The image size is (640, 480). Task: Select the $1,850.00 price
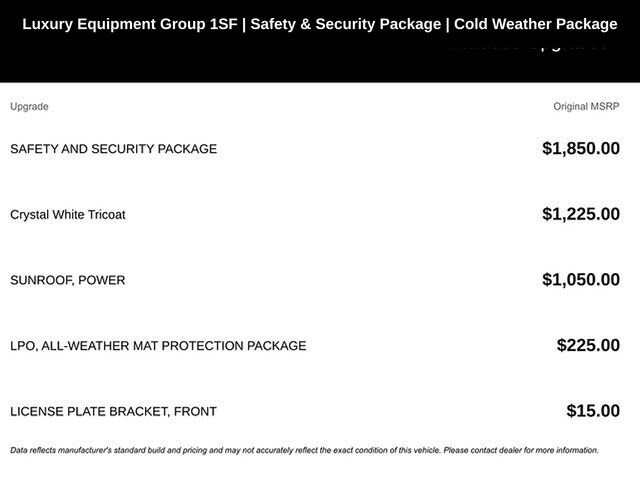tap(580, 149)
